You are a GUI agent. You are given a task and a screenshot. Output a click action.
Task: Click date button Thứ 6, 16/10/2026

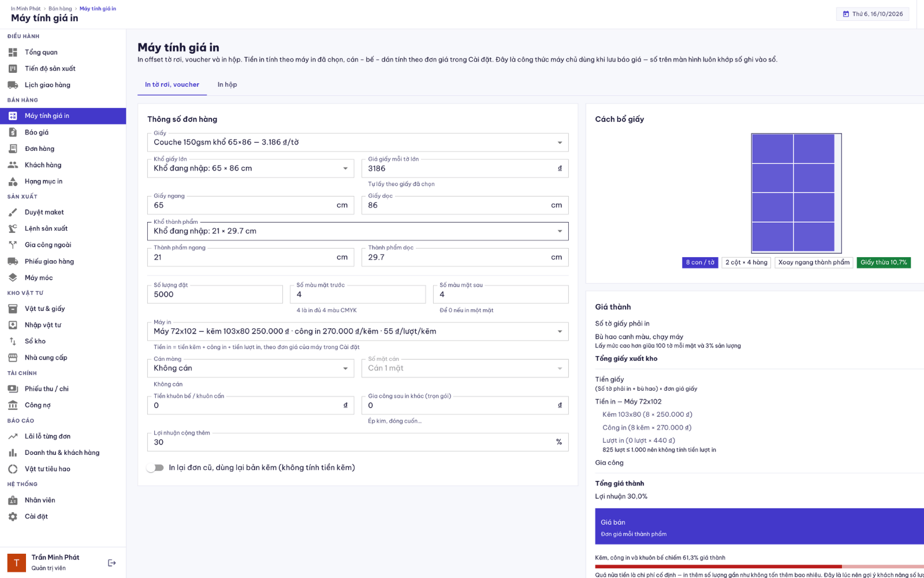873,14
